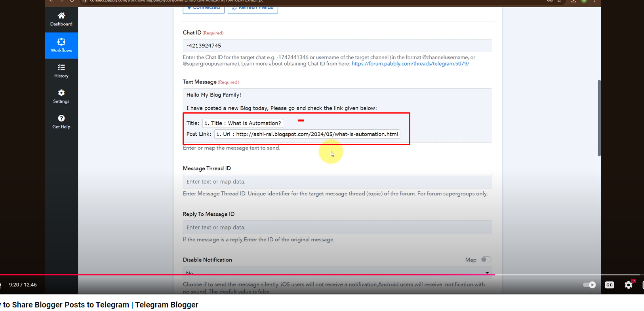Screen dimensions: 644x311
Task: Click the "I have posted a new Blog today" line
Action: point(282,108)
